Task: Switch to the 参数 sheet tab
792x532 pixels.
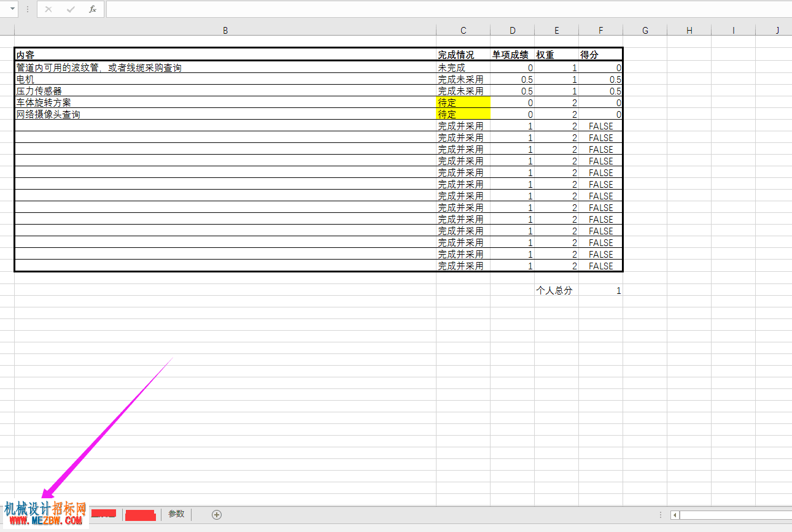Action: click(x=176, y=514)
